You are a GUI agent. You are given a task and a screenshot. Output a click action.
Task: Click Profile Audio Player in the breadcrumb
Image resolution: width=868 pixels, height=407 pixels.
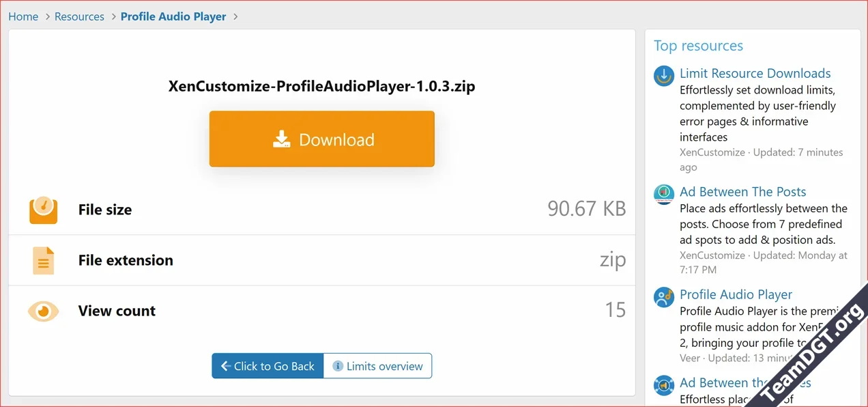(173, 16)
